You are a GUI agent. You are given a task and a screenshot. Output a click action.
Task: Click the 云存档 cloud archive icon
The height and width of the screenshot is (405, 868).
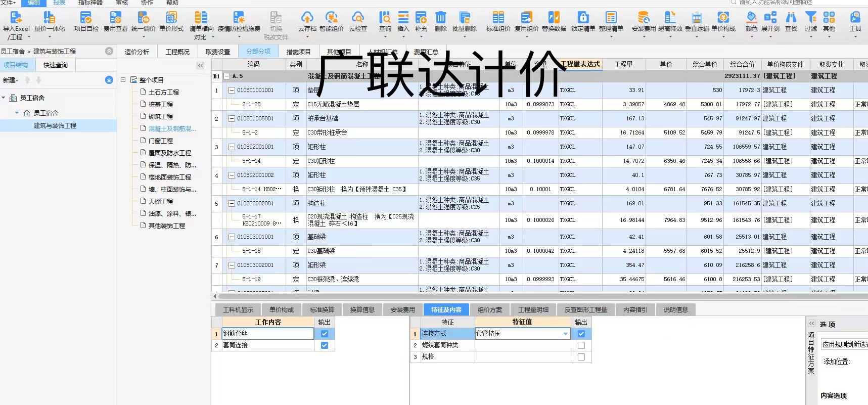point(307,18)
